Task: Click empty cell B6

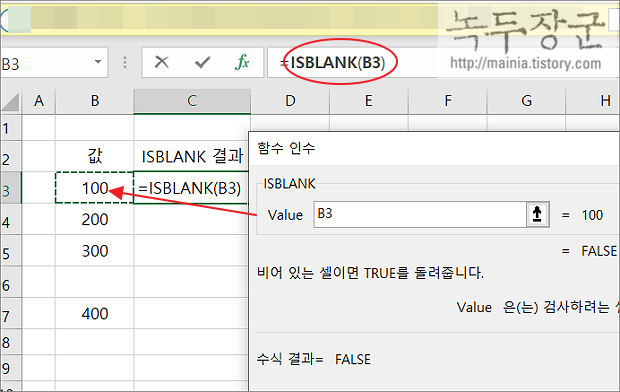Action: click(x=95, y=282)
